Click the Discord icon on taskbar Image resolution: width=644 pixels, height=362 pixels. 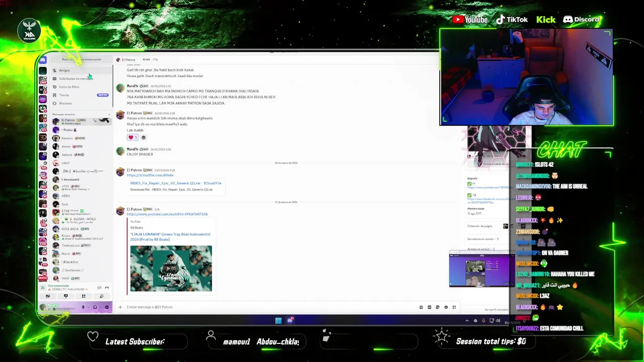tap(290, 320)
